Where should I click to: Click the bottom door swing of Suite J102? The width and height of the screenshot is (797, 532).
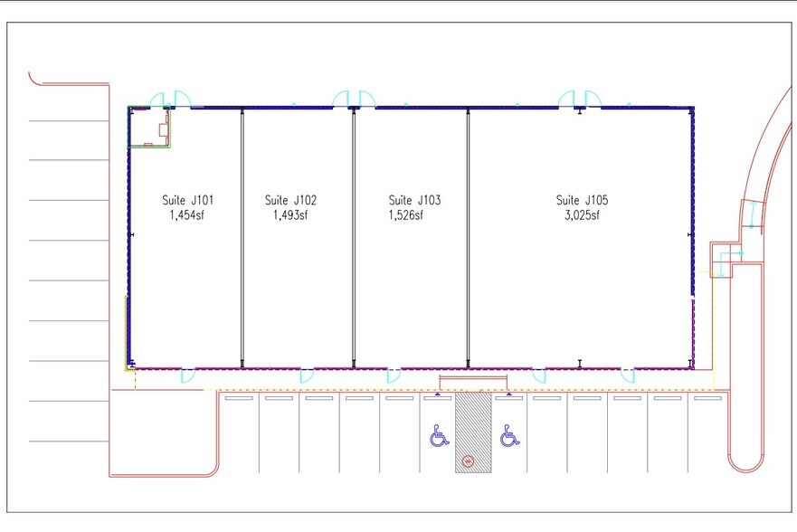(x=307, y=375)
